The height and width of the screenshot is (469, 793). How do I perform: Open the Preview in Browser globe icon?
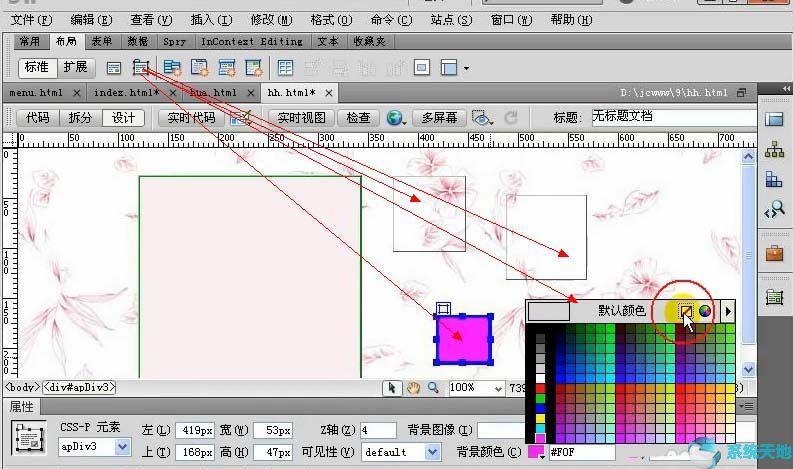[x=394, y=118]
